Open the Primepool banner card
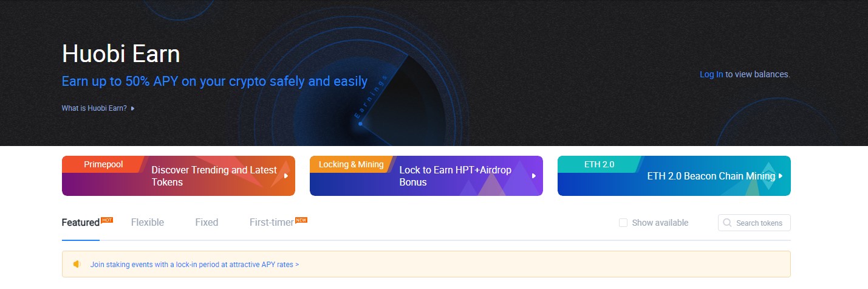 click(179, 176)
